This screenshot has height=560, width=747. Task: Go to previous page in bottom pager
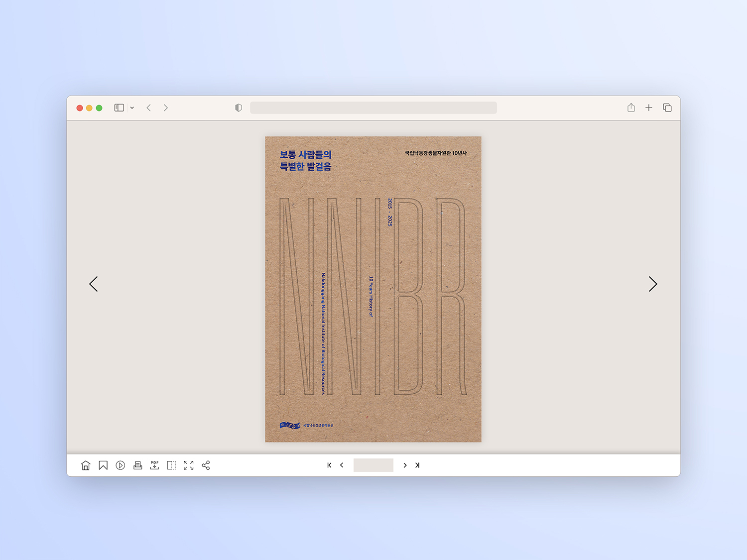coord(342,465)
